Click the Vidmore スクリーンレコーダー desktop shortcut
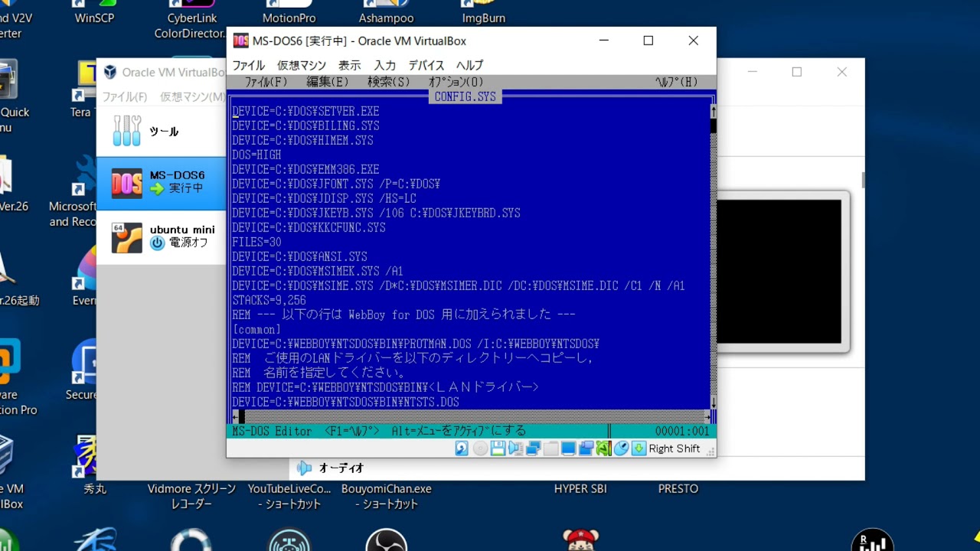The image size is (980, 551). (x=191, y=496)
